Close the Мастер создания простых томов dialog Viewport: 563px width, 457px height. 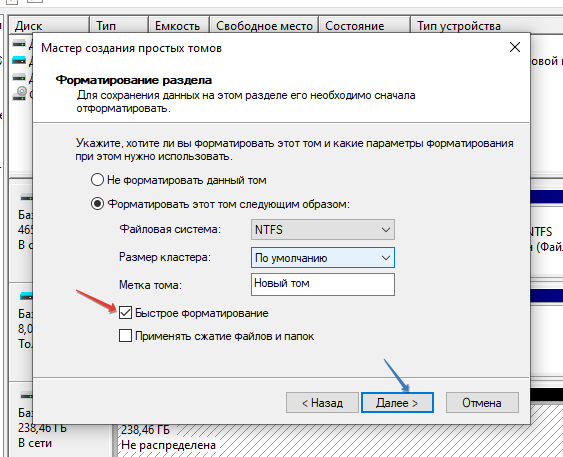click(x=515, y=47)
